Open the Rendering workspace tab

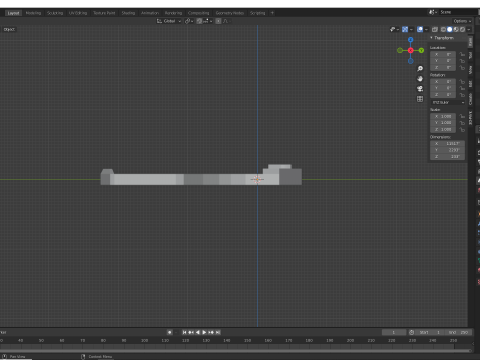click(x=173, y=13)
